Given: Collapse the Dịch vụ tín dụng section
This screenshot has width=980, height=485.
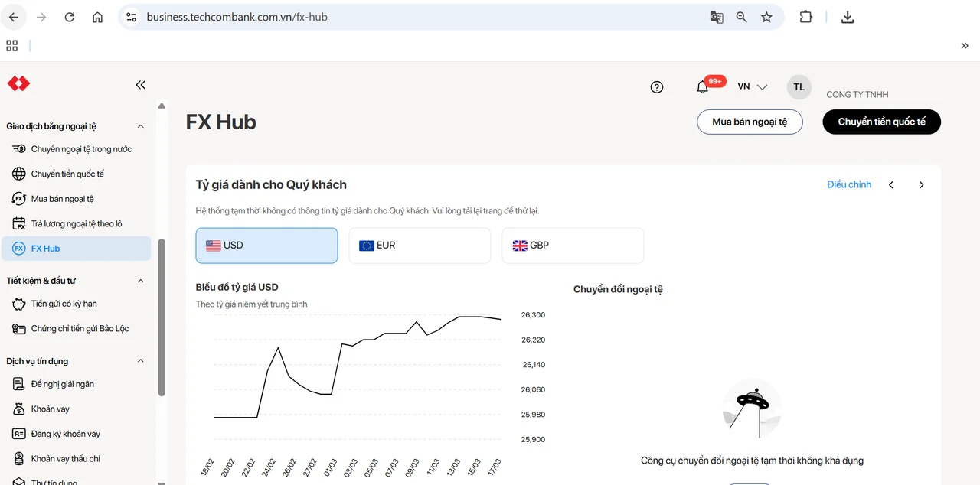Looking at the screenshot, I should [x=140, y=361].
